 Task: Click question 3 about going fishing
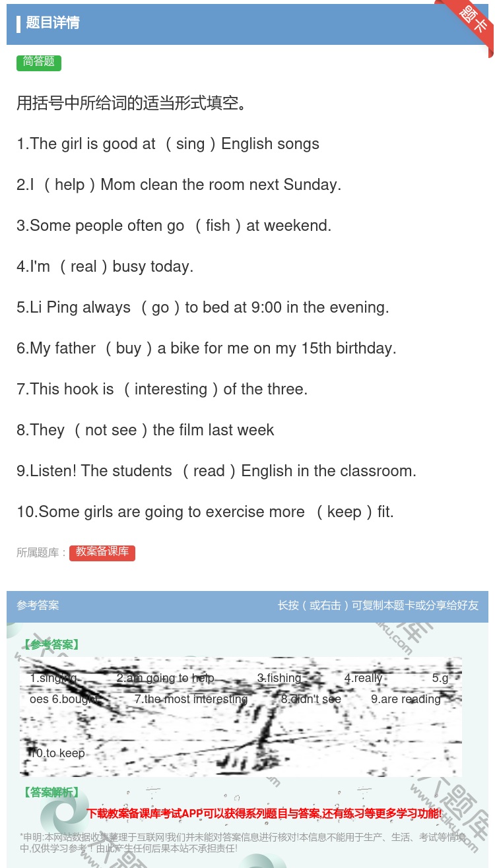coord(174,226)
